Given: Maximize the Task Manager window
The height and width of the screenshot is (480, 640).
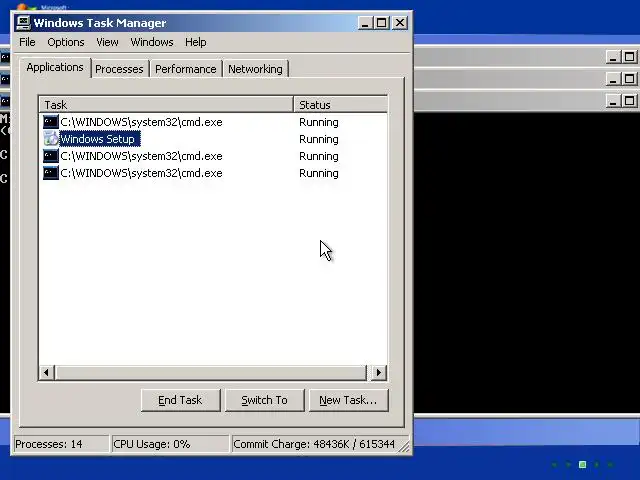Looking at the screenshot, I should (382, 23).
